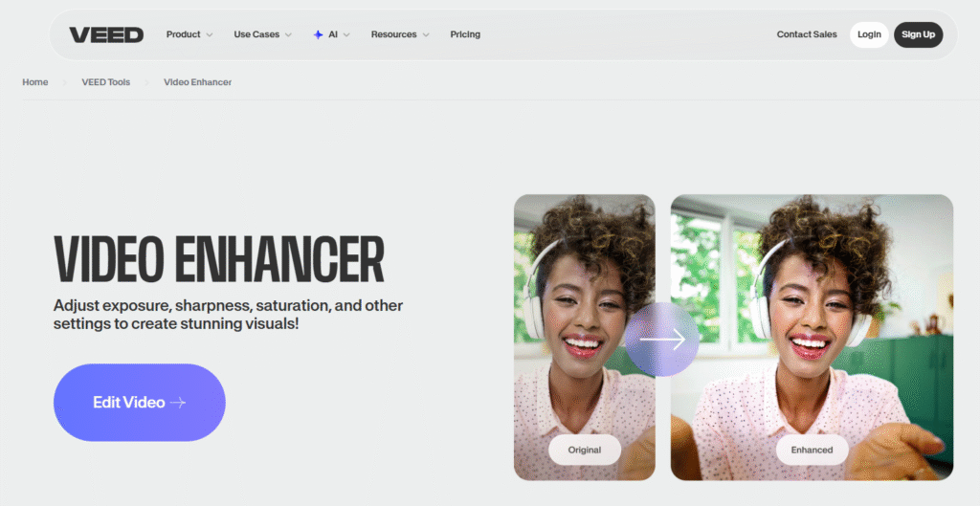Viewport: 980px width, 506px height.
Task: Open the Product menu
Action: 183,34
